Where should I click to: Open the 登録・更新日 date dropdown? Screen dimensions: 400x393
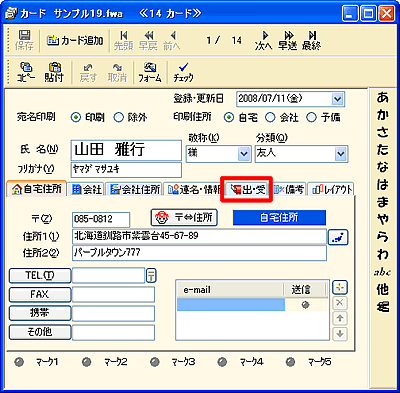(x=337, y=99)
